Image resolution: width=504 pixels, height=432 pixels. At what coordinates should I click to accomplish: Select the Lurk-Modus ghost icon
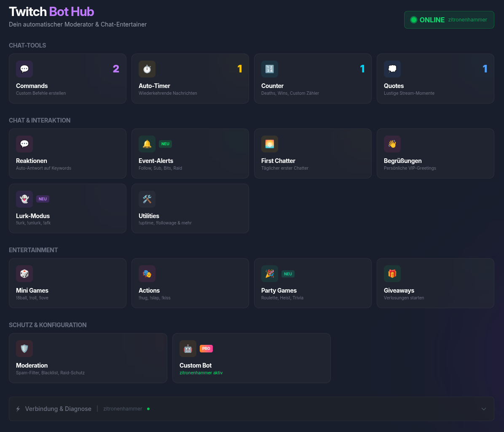24,199
